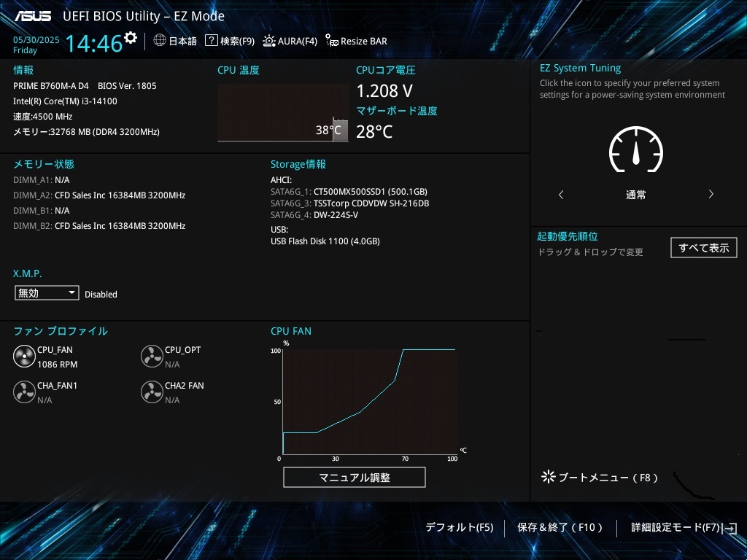The height and width of the screenshot is (560, 747).
Task: Click 28°C motherboard temperature value
Action: (x=374, y=131)
